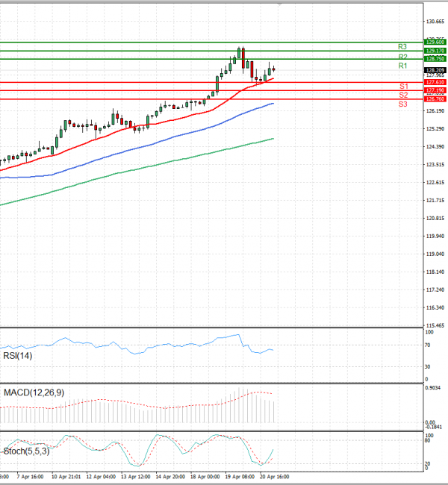Select the MACD(12,26,9) indicator label
The width and height of the screenshot is (448, 485).
33,392
